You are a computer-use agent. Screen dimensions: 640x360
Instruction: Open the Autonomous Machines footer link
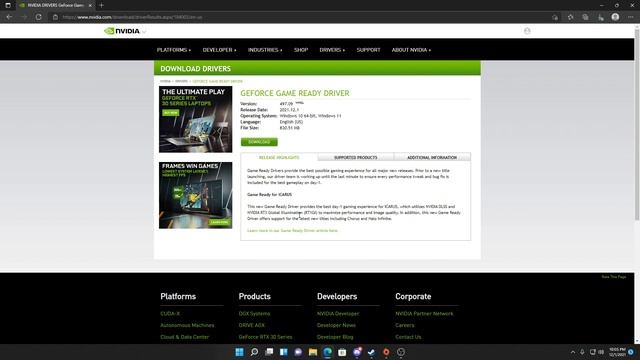pyautogui.click(x=187, y=325)
